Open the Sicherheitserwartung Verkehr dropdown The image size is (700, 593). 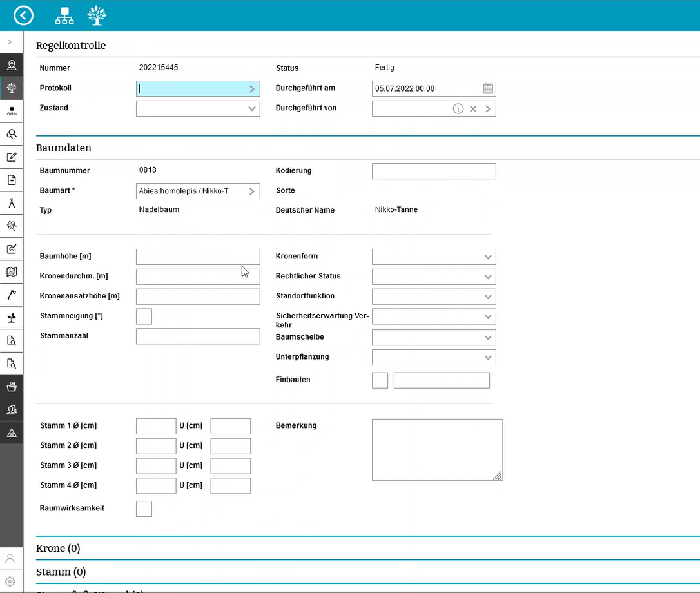[488, 316]
